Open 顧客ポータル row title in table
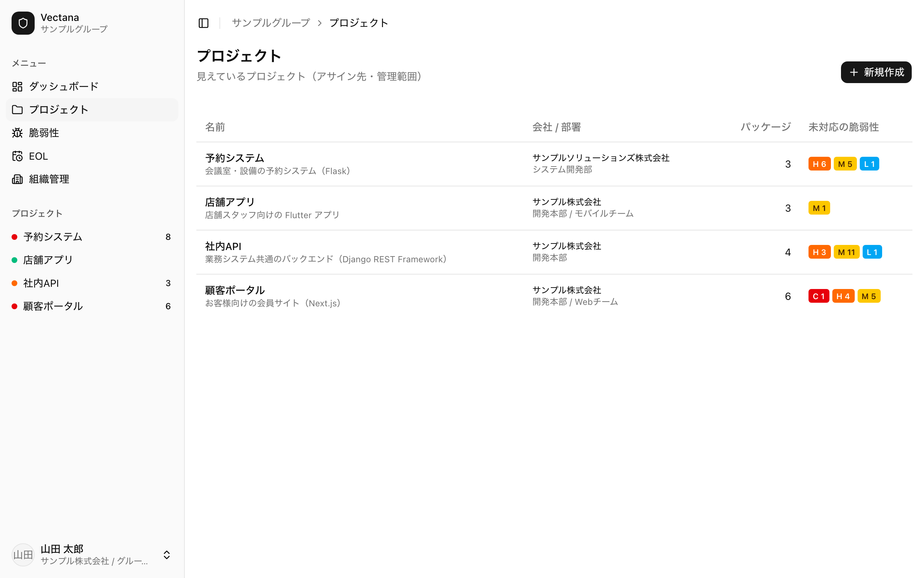Viewport: 924px width, 578px height. click(x=235, y=290)
